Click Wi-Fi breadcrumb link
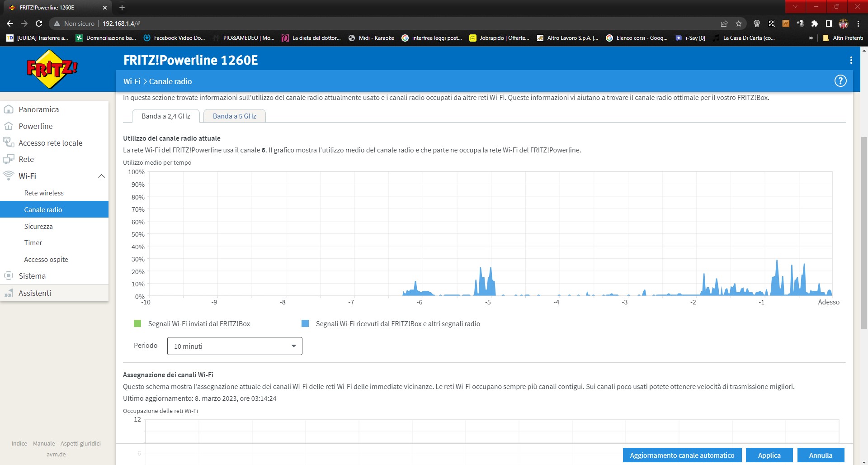The width and height of the screenshot is (868, 465). coord(132,81)
